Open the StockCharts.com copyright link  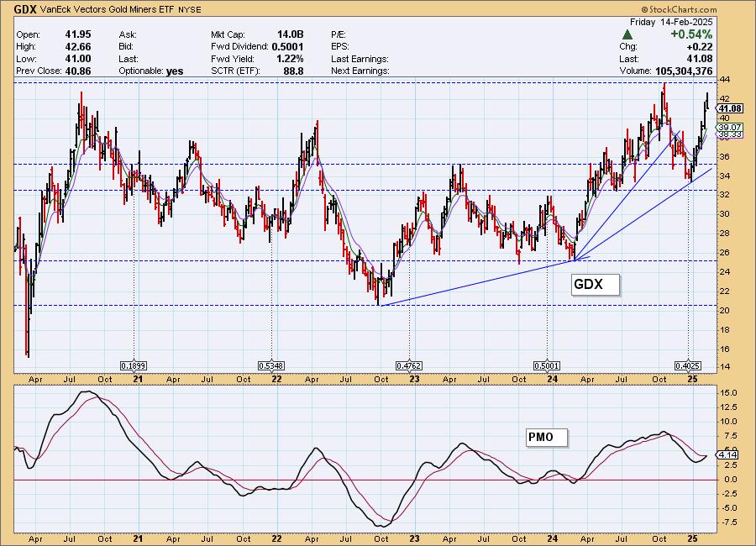pyautogui.click(x=679, y=9)
